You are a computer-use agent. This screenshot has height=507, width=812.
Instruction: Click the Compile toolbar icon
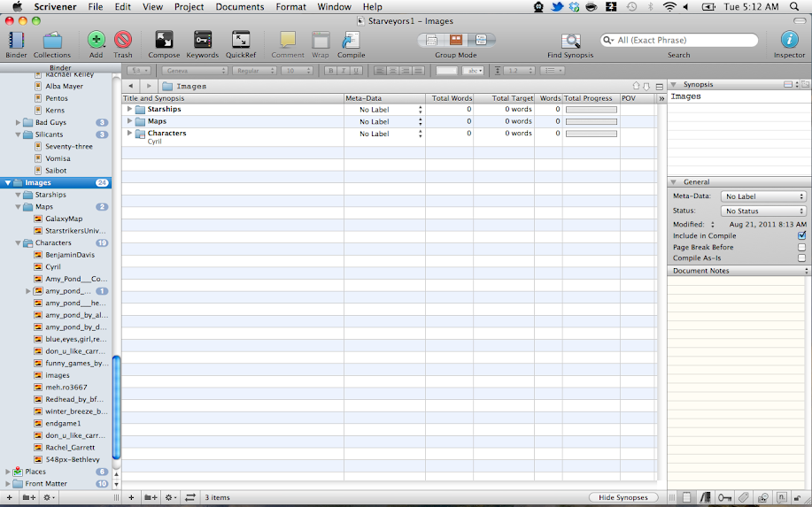pyautogui.click(x=352, y=40)
